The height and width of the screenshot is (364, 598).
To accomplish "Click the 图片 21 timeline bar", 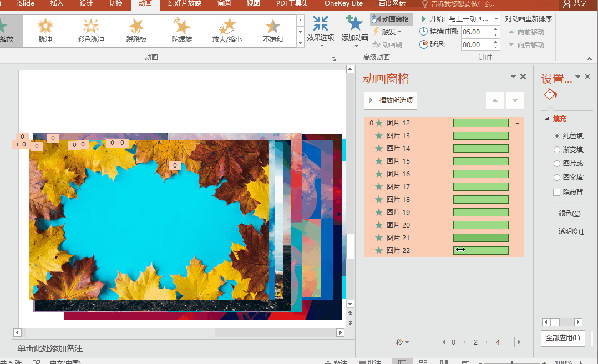I will coord(481,237).
